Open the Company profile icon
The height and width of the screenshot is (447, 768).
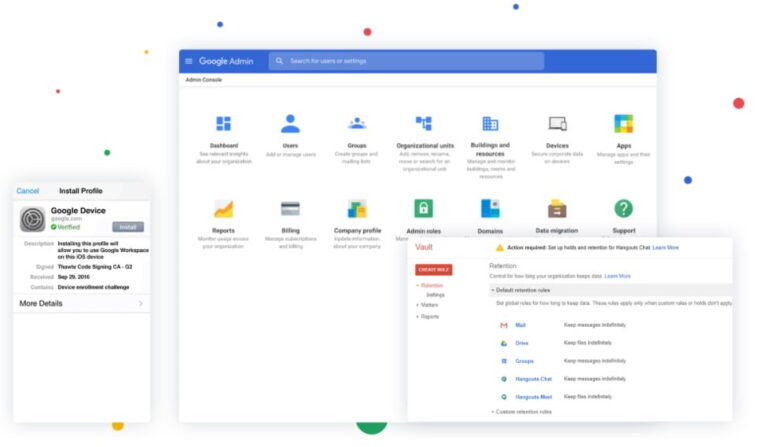coord(357,209)
